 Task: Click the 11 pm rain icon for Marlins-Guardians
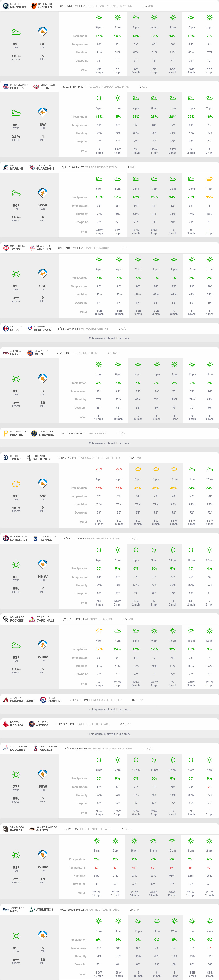pyautogui.click(x=209, y=179)
